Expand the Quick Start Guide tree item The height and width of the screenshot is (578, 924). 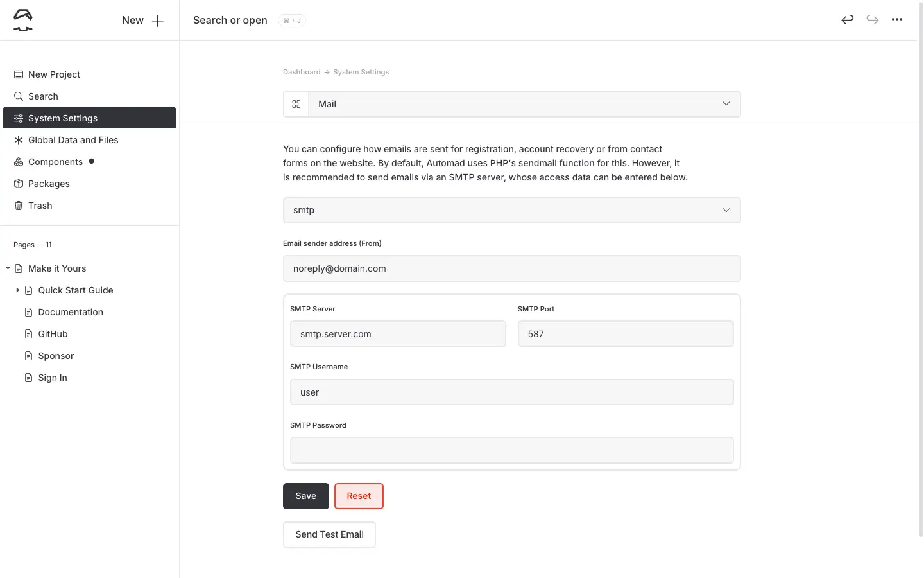pyautogui.click(x=18, y=290)
